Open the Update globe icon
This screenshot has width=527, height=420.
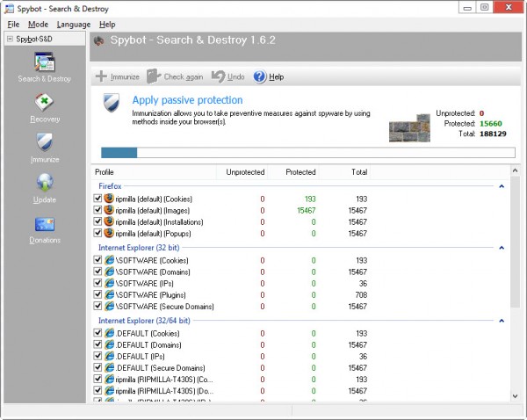tap(44, 185)
